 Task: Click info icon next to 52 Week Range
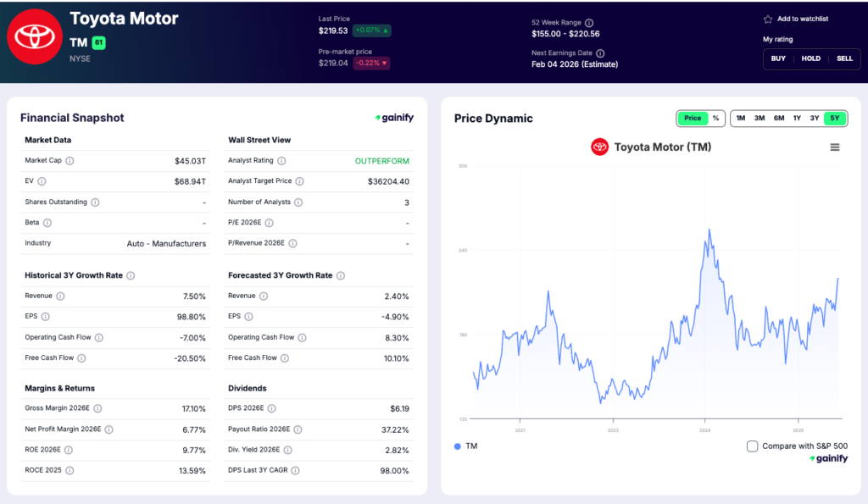pyautogui.click(x=589, y=23)
